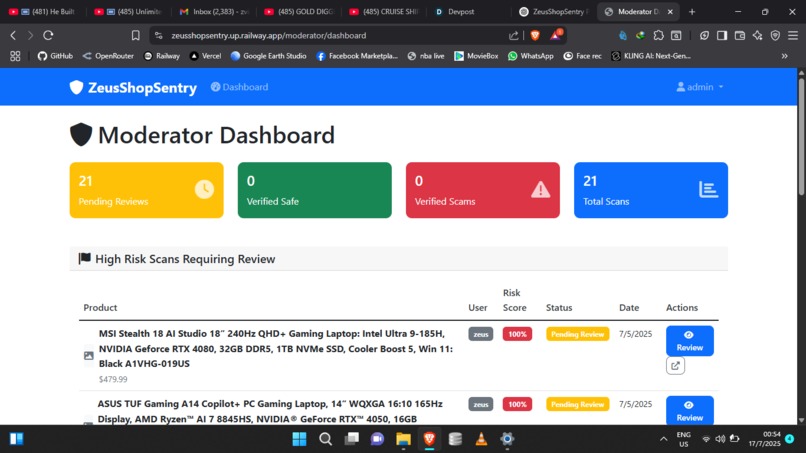Click the address bar URL field
The width and height of the screenshot is (806, 453).
click(329, 35)
